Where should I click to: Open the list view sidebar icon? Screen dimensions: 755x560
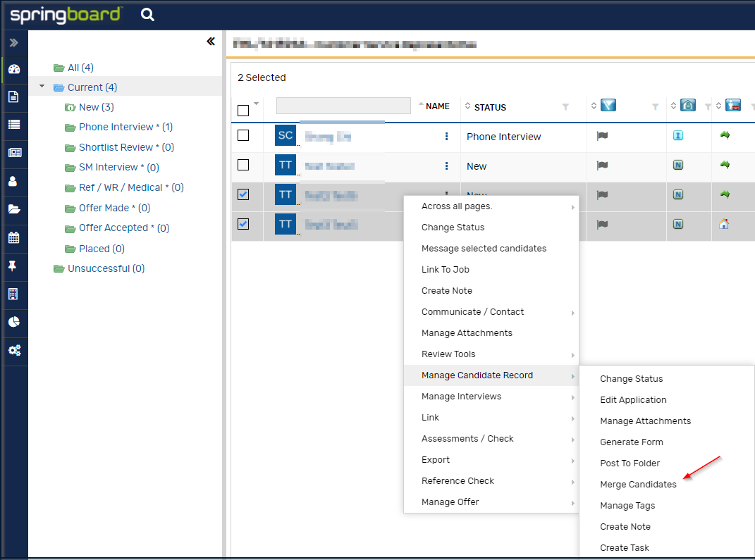(14, 125)
